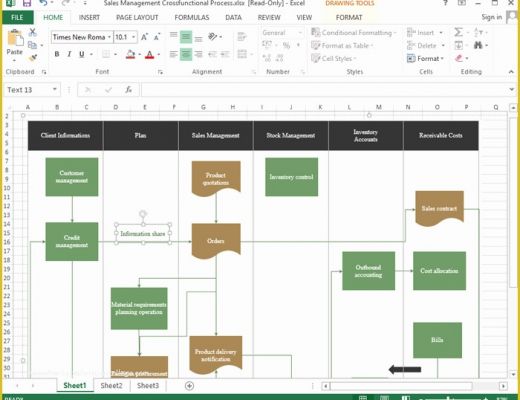Increase font size with the larger A
Screen dimensions: 520x400
coord(144,37)
